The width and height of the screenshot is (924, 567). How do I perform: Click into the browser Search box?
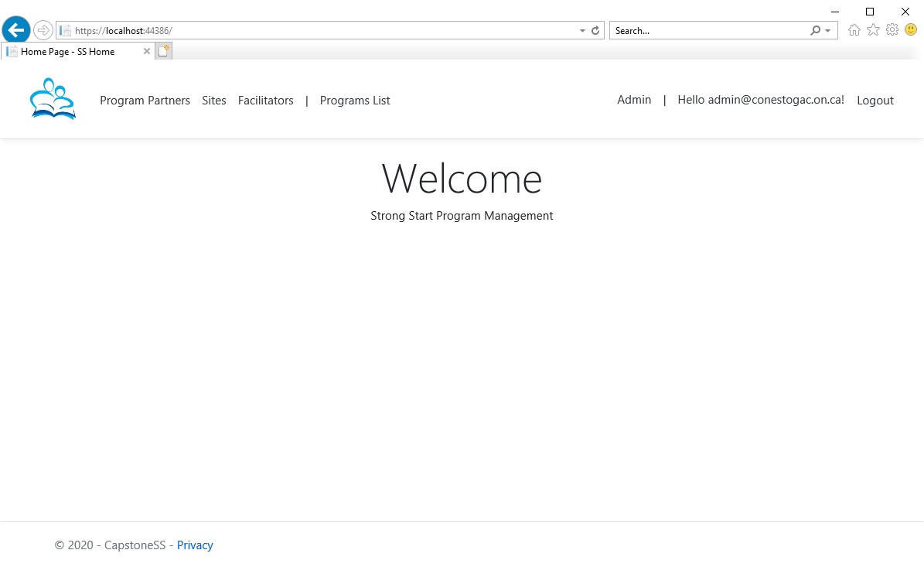click(707, 31)
